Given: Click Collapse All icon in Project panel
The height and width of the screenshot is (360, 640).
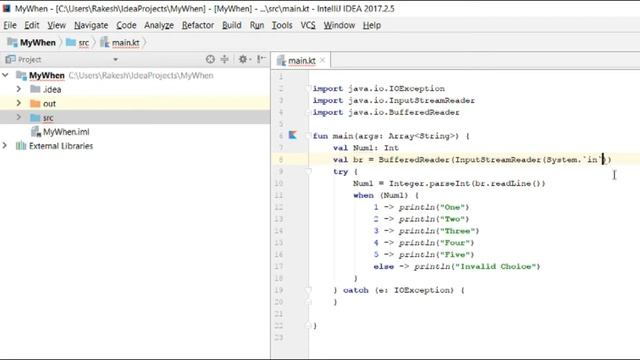Looking at the screenshot, I should [x=224, y=60].
